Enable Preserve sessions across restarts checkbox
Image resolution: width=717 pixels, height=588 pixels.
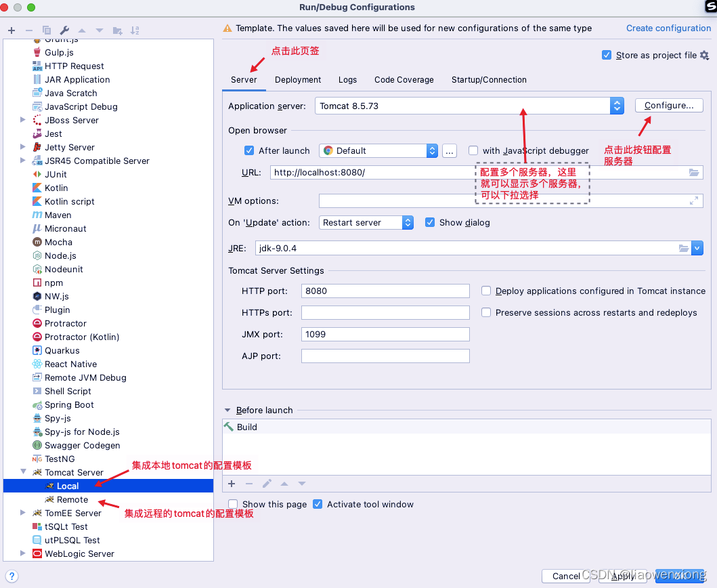(x=486, y=312)
